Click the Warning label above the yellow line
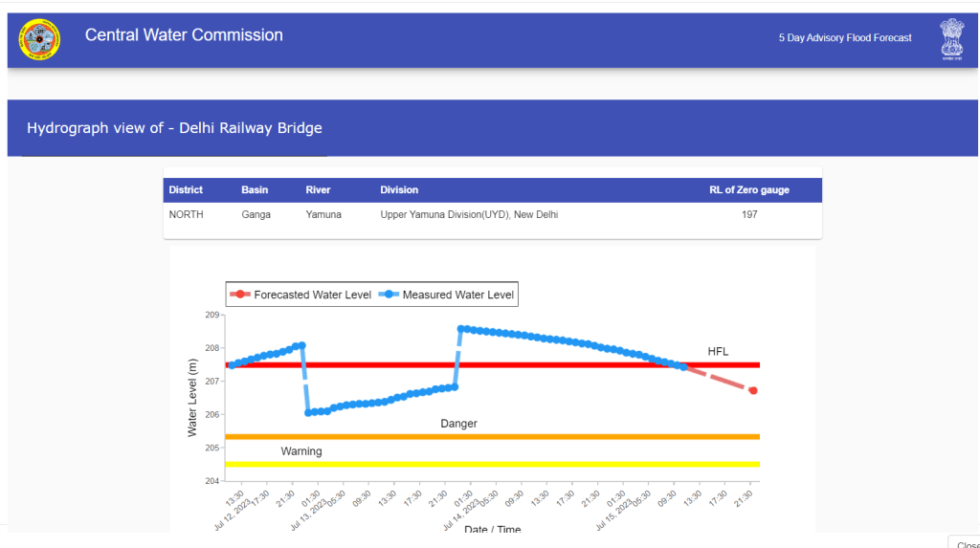The width and height of the screenshot is (980, 548). pos(301,451)
